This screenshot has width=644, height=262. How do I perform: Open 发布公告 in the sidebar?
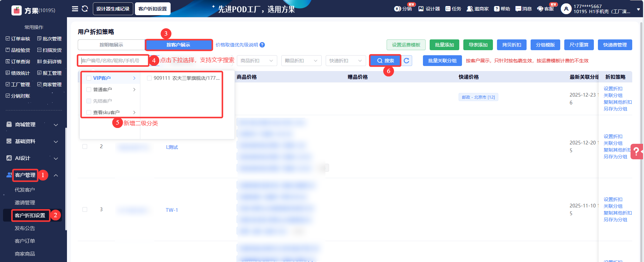point(25,228)
